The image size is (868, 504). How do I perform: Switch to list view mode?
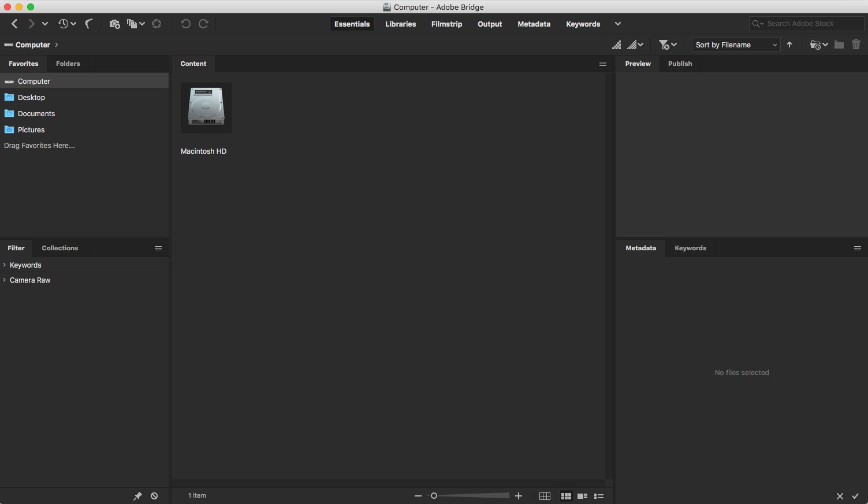tap(599, 496)
